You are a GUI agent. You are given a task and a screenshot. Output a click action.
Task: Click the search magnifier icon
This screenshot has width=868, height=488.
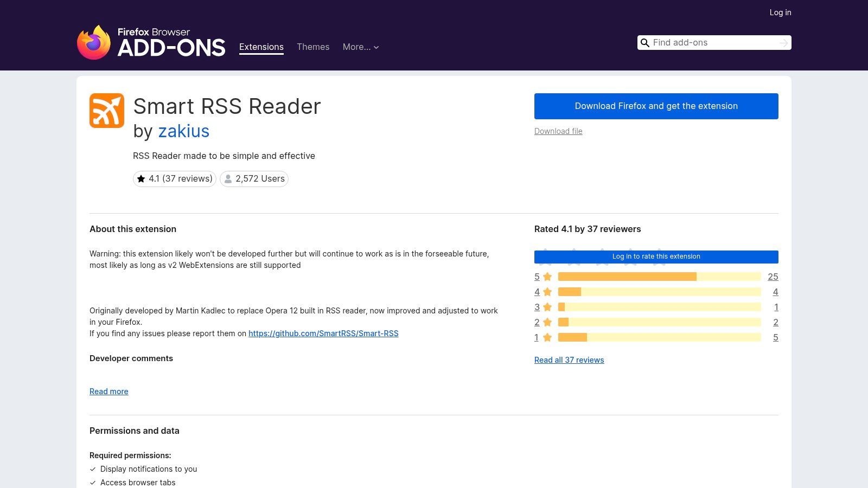pyautogui.click(x=645, y=43)
